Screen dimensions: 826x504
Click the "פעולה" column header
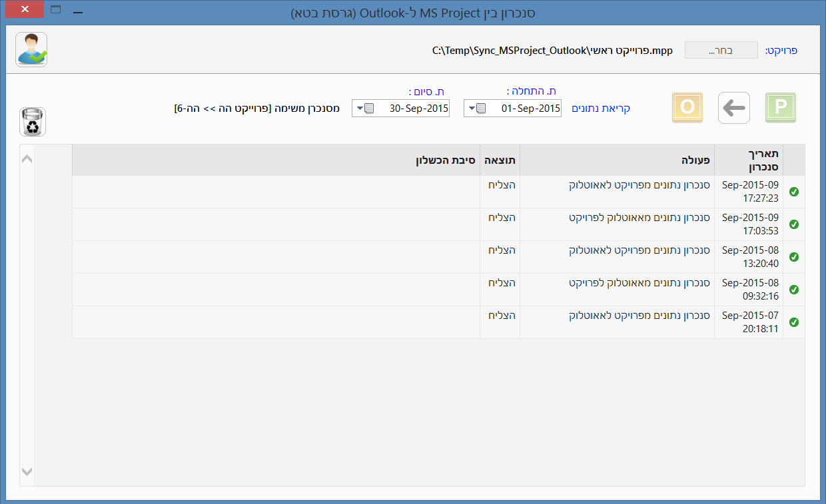click(x=617, y=160)
